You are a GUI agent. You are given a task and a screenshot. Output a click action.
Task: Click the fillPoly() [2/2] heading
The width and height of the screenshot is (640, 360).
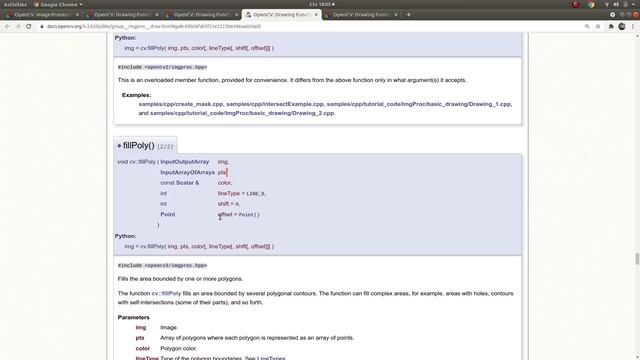146,146
